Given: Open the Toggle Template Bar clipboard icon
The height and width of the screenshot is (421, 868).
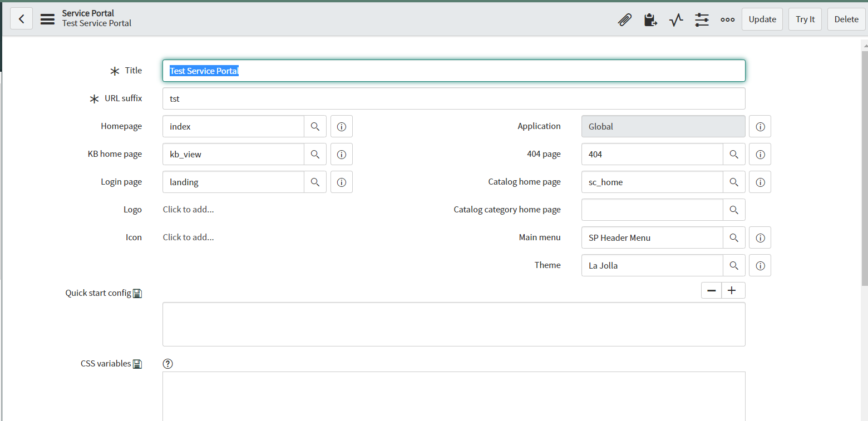Looking at the screenshot, I should [650, 19].
